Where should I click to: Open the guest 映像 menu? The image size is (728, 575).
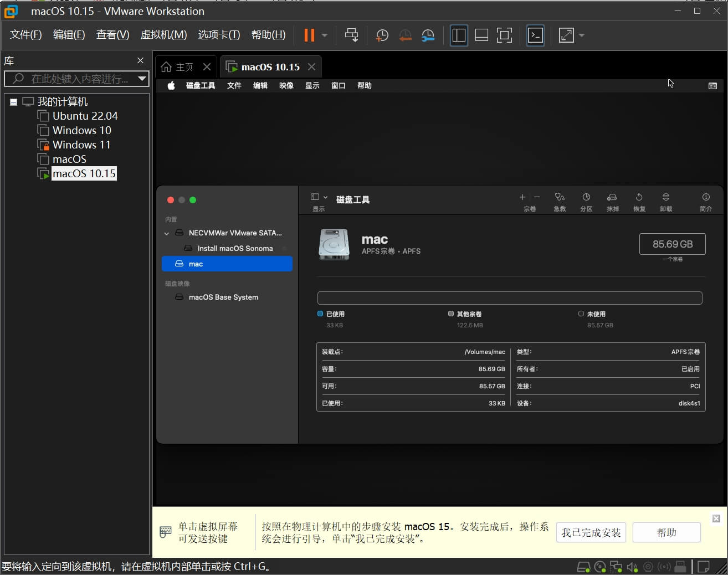(x=286, y=85)
